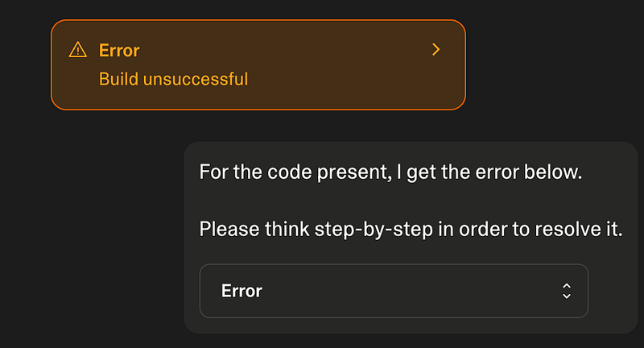
Task: Click the warning triangle icon
Action: click(77, 50)
